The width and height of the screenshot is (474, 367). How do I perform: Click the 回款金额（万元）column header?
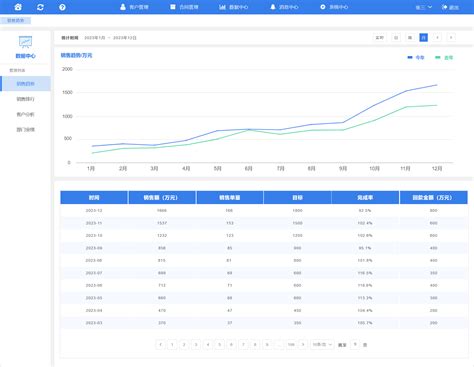(433, 197)
